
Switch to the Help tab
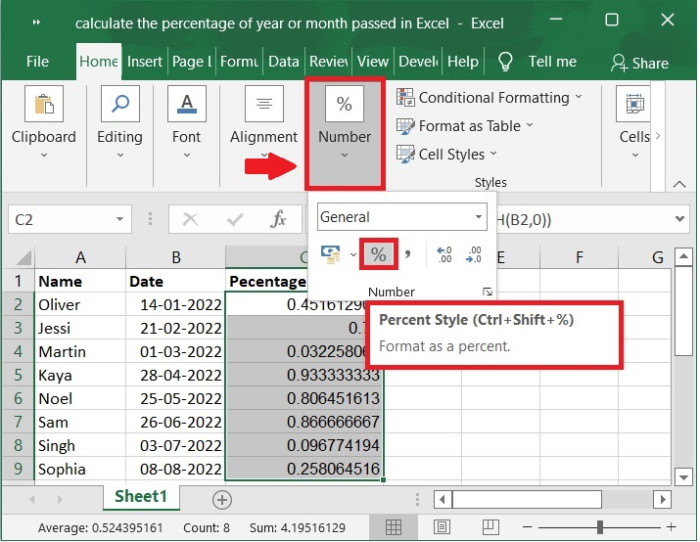click(x=463, y=62)
